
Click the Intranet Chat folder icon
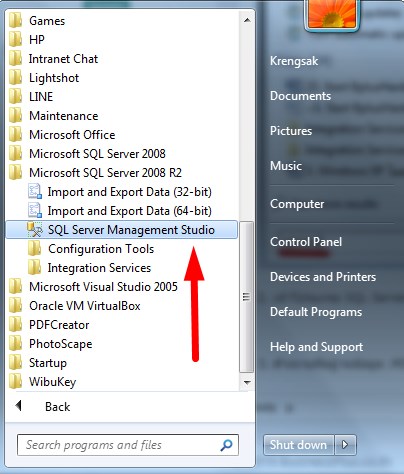pos(15,59)
